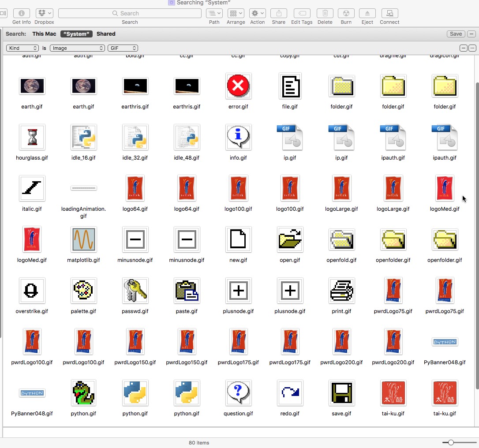Select the idle_16.gif icon

click(x=84, y=137)
